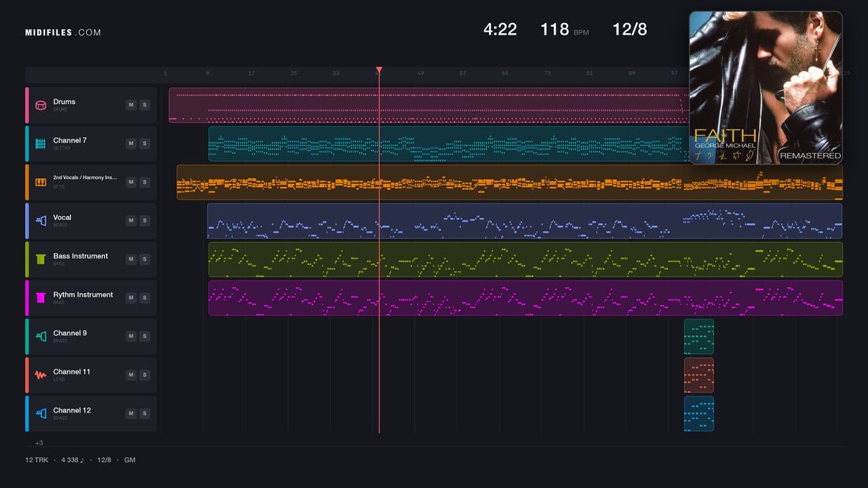Solo the Bass Instrument track

[144, 259]
